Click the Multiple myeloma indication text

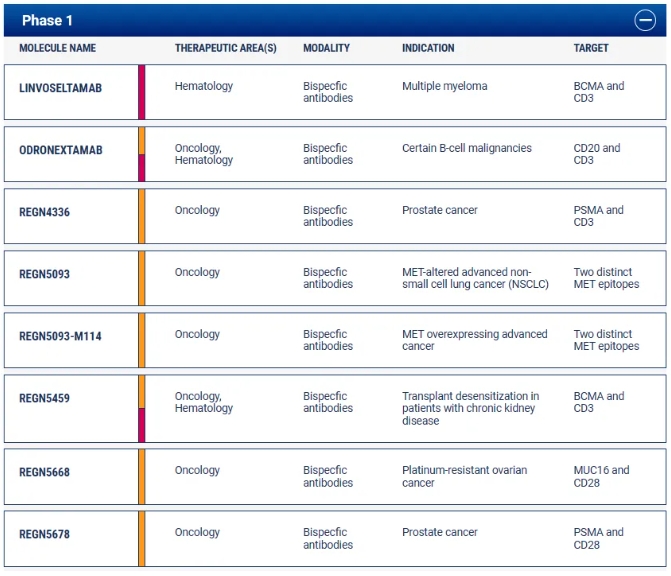tap(444, 86)
